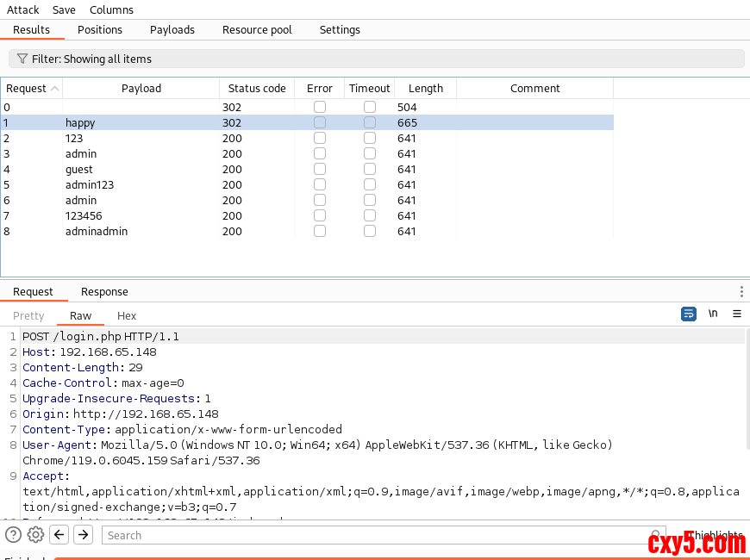Viewport: 750px width, 560px height.
Task: Click the help question mark icon
Action: (x=13, y=535)
